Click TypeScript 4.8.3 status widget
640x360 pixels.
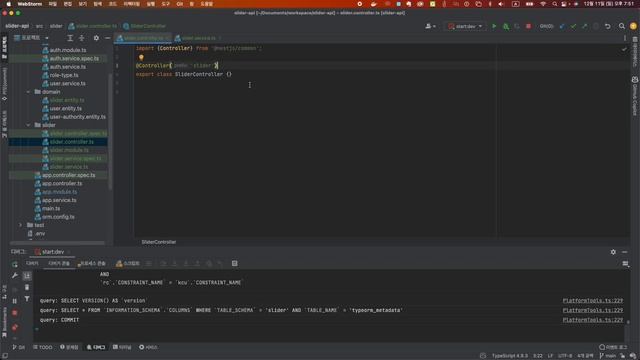tap(510, 356)
